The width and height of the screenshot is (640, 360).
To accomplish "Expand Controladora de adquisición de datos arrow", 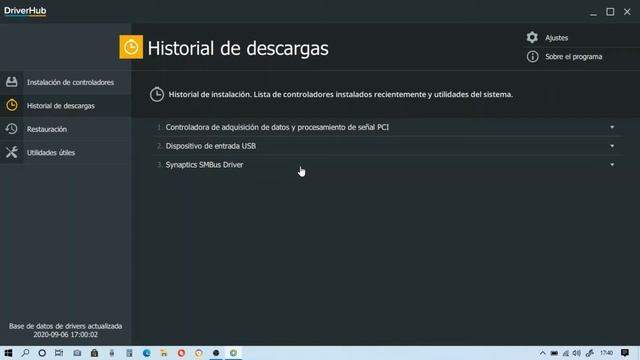I will coord(612,127).
